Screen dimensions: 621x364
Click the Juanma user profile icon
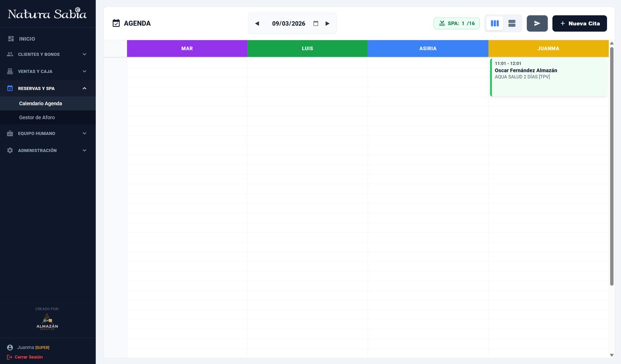coord(10,348)
